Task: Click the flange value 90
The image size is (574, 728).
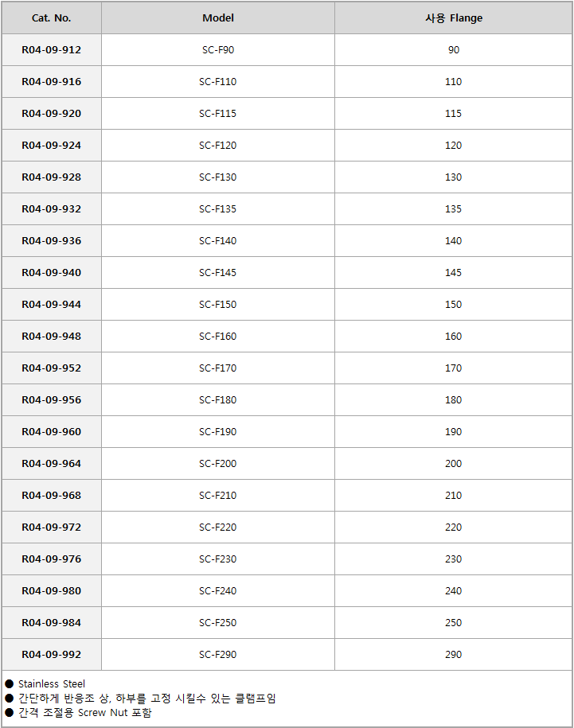Action: pos(454,49)
